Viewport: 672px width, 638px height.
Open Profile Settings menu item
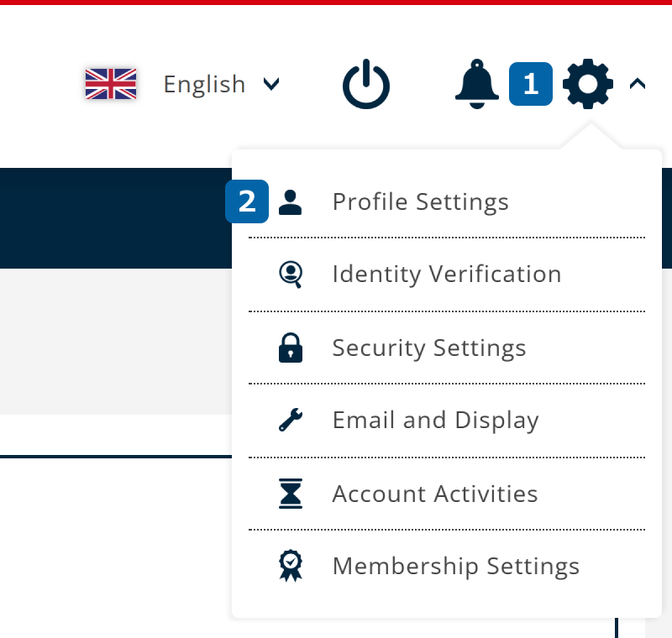click(x=420, y=201)
